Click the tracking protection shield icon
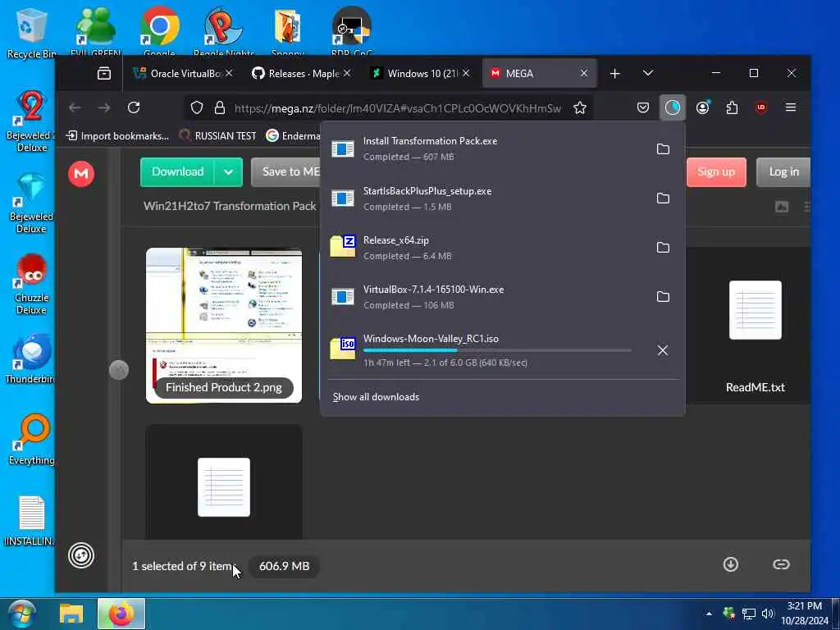 pos(197,107)
